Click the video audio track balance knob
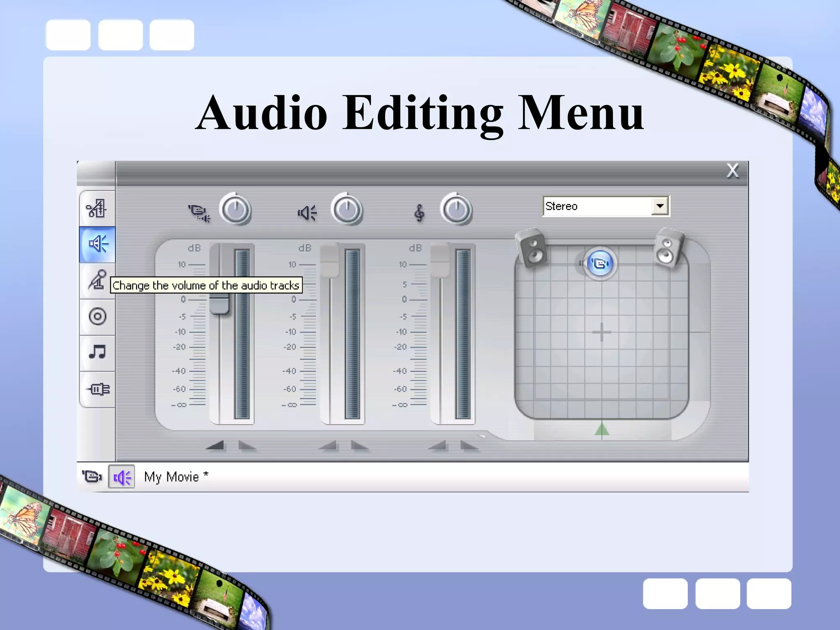Viewport: 840px width, 630px height. pyautogui.click(x=235, y=209)
